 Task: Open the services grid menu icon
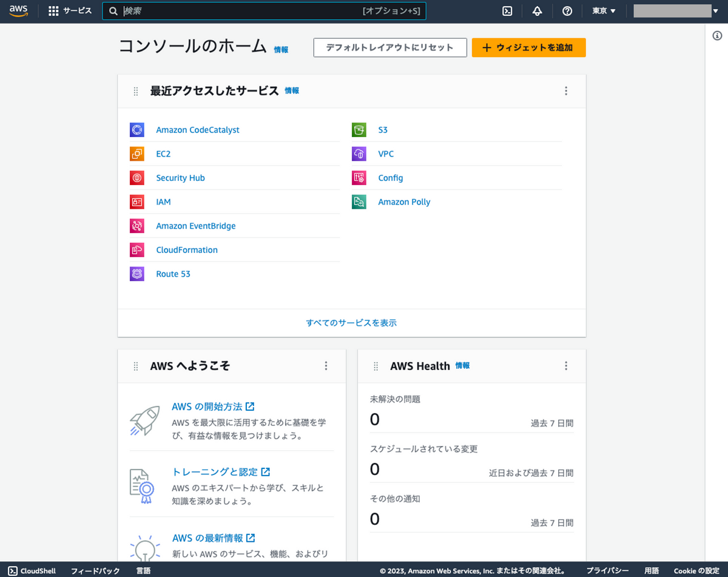[53, 11]
